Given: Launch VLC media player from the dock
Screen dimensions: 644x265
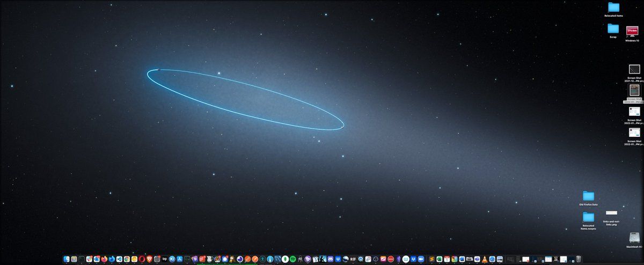Looking at the screenshot, I should click(485, 259).
